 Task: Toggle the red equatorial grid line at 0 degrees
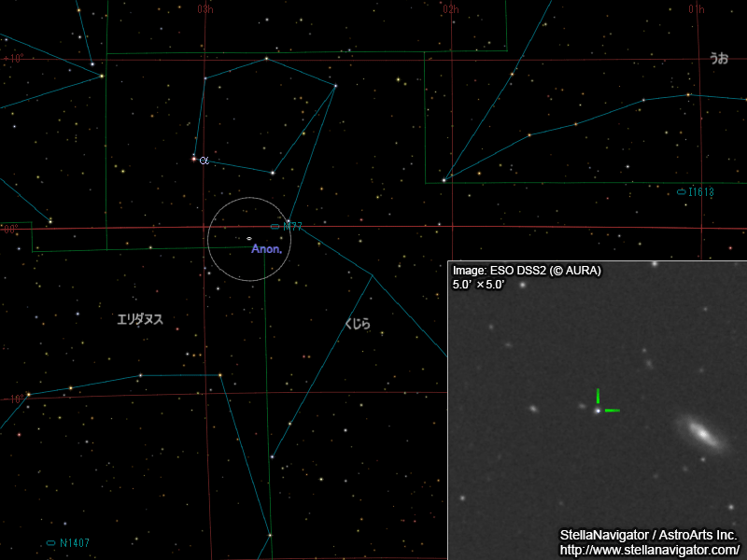(140, 227)
